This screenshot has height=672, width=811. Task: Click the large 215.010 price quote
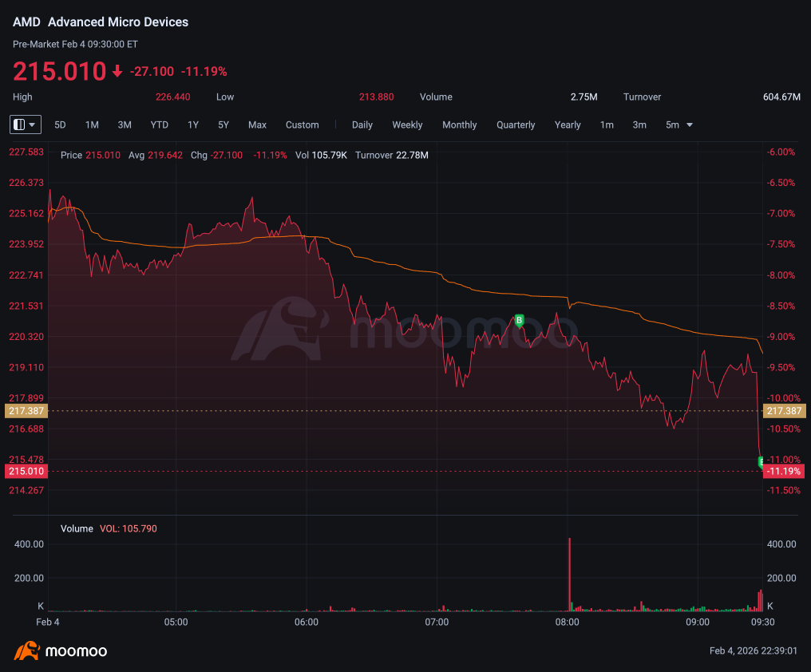coord(60,71)
